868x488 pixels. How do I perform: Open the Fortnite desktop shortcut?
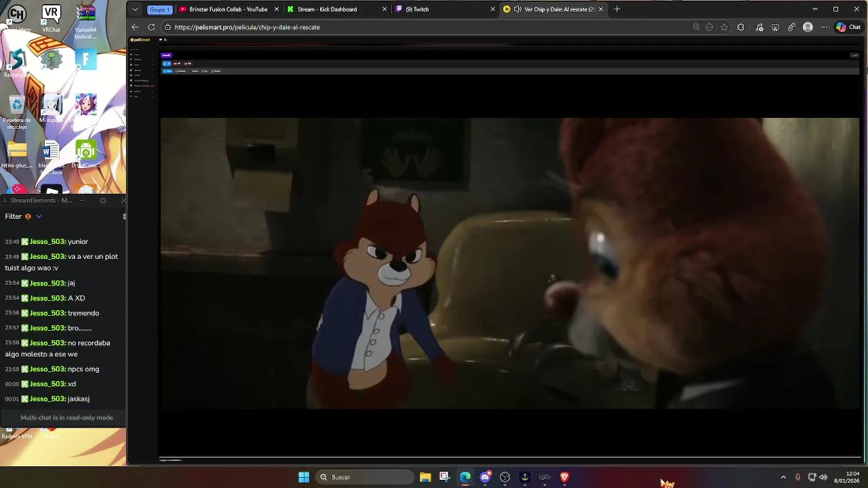point(85,60)
